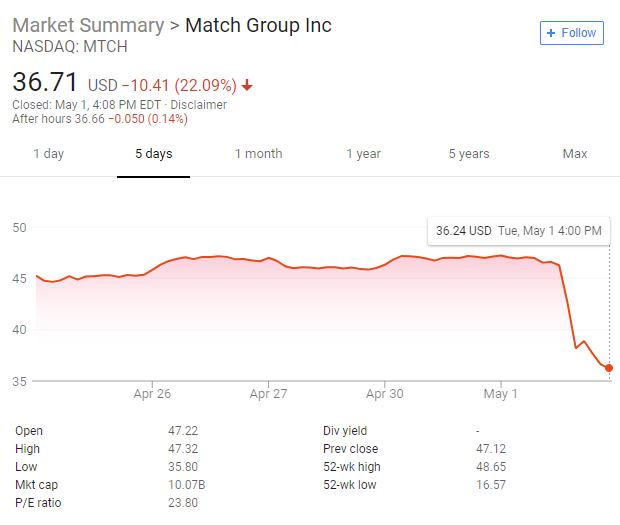The width and height of the screenshot is (620, 525).
Task: Switch to the 1 year range
Action: coord(363,154)
